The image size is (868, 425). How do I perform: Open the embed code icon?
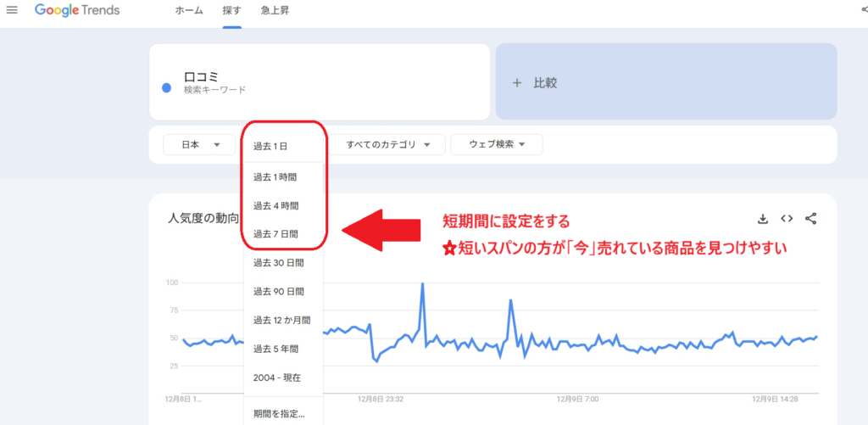click(787, 219)
